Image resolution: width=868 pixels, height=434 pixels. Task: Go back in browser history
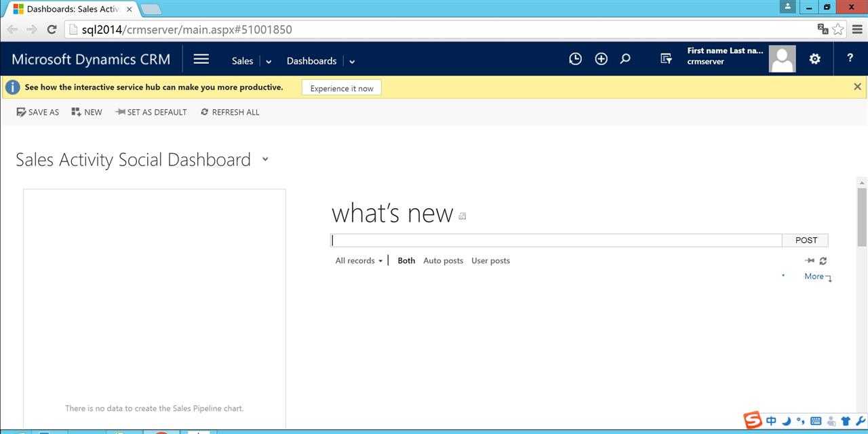(12, 29)
